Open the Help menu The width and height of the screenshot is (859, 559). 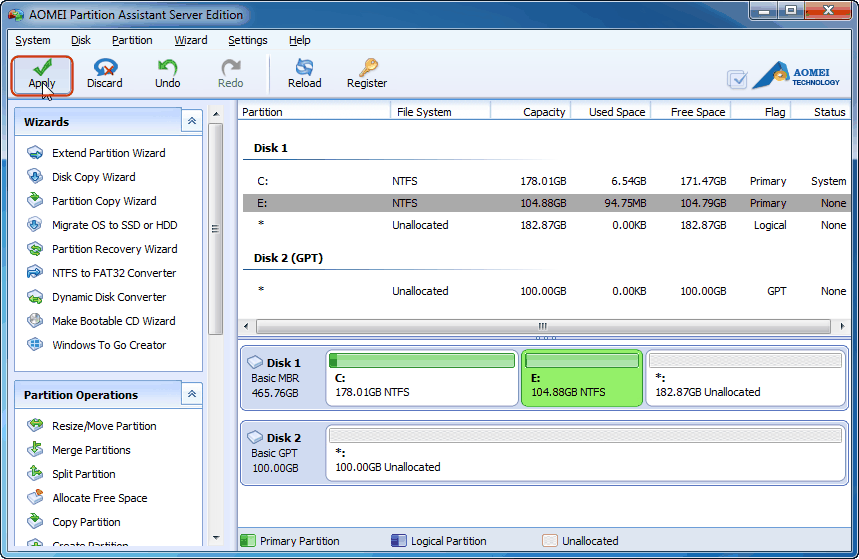(300, 41)
